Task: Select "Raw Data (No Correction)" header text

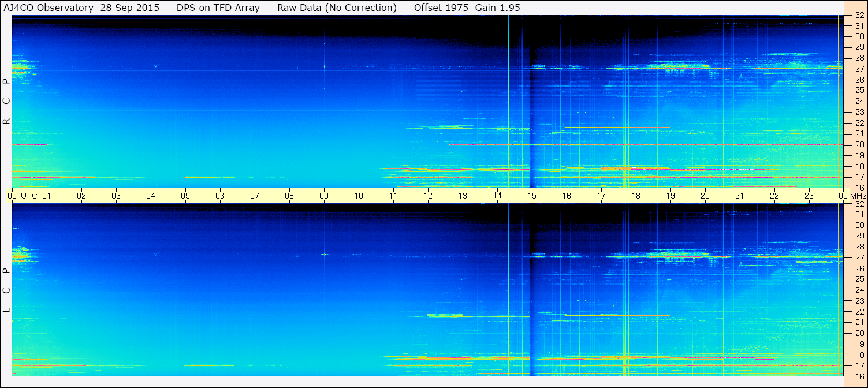Action: tap(337, 7)
